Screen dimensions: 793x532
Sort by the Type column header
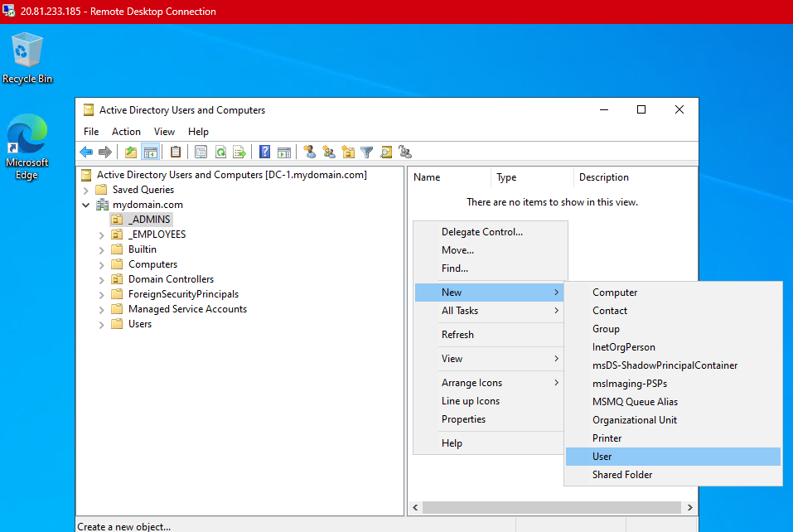(532, 177)
